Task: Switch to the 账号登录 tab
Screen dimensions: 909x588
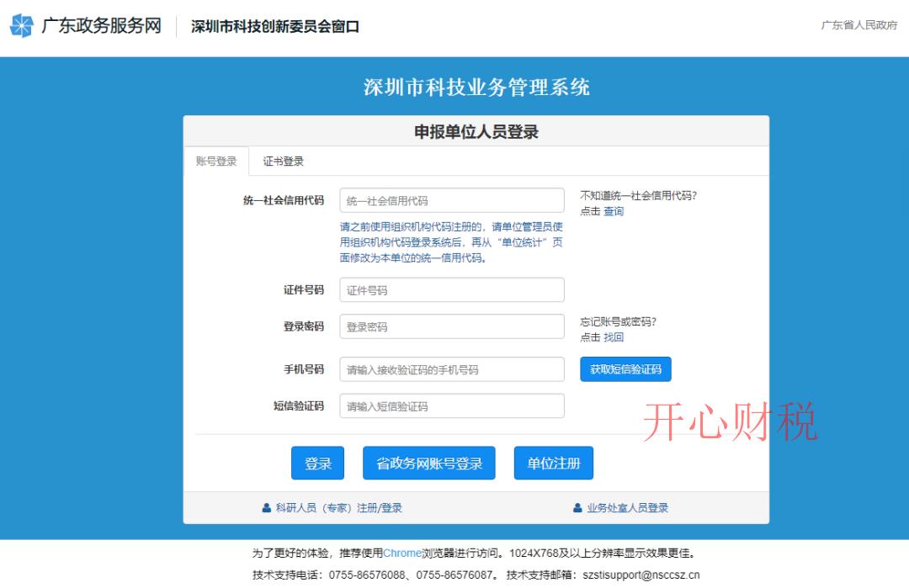Action: tap(215, 161)
